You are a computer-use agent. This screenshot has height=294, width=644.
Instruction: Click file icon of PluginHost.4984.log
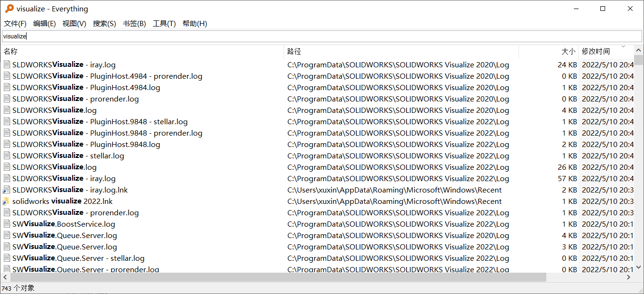7,87
